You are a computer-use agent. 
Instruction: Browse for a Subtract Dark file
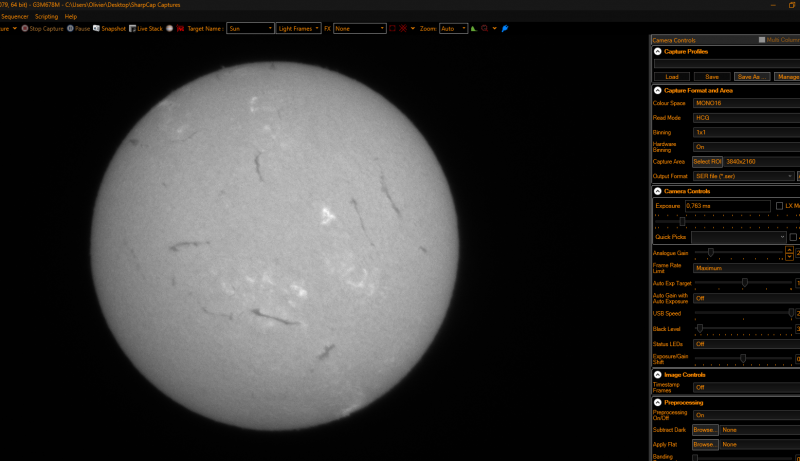pyautogui.click(x=705, y=430)
